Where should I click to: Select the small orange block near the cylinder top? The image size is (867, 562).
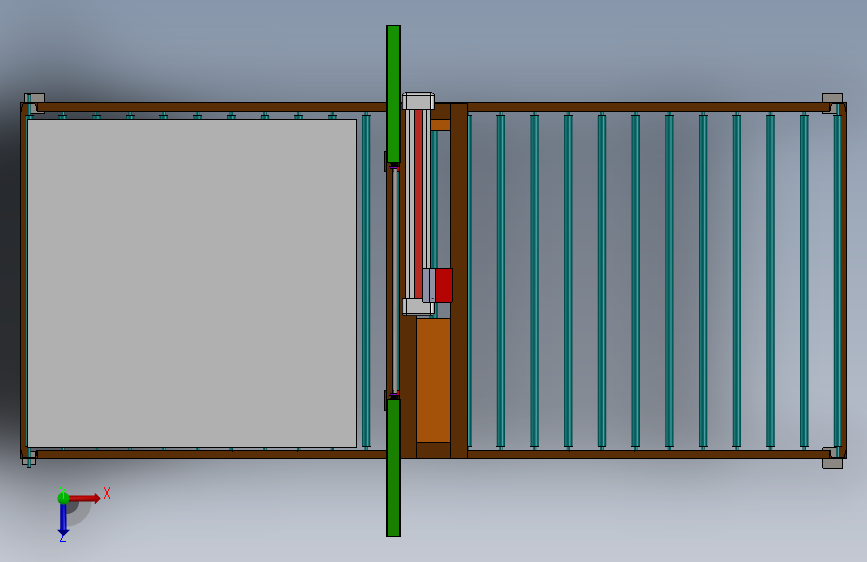pyautogui.click(x=440, y=125)
